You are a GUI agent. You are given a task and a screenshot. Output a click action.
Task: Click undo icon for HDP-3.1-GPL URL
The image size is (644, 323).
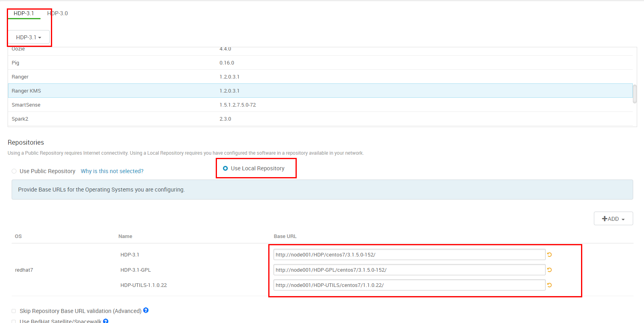tap(549, 270)
